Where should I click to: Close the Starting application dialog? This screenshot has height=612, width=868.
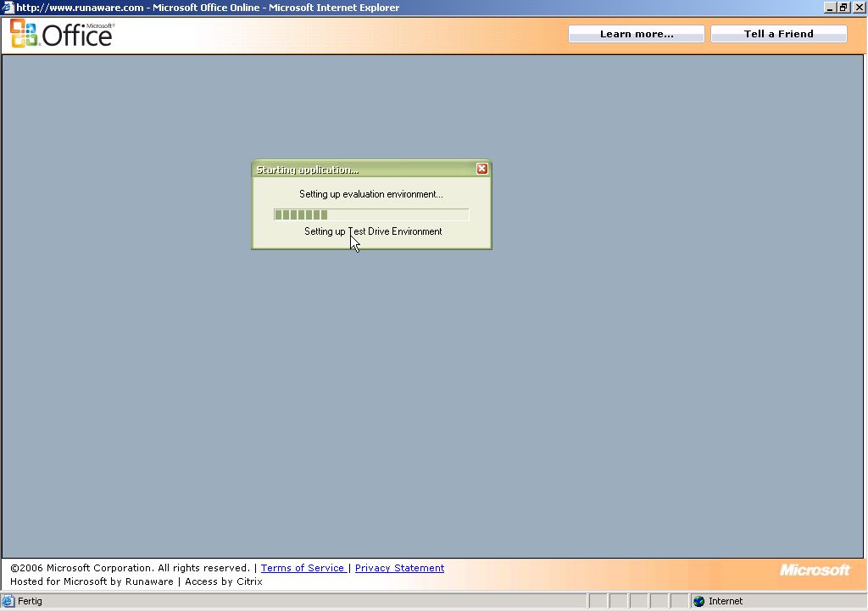click(481, 169)
